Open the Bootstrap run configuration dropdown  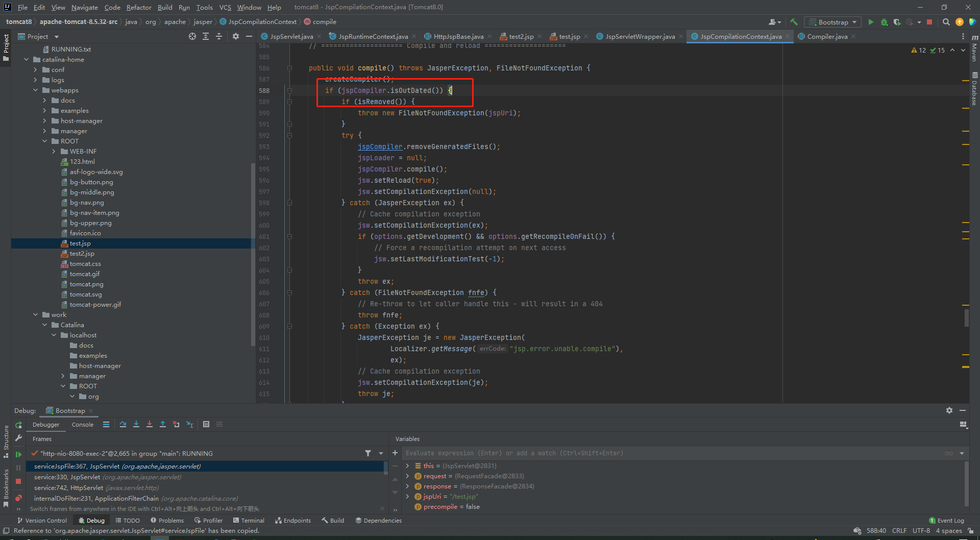[x=833, y=22]
